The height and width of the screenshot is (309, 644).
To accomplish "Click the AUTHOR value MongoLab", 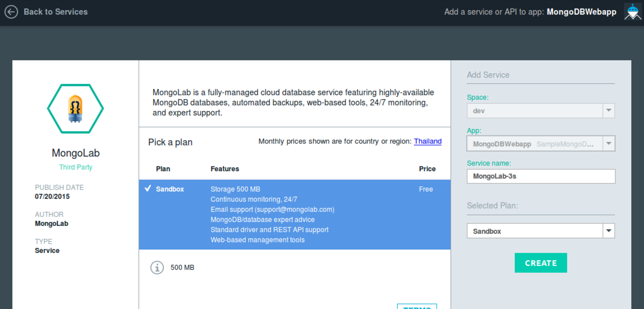I will coord(52,224).
